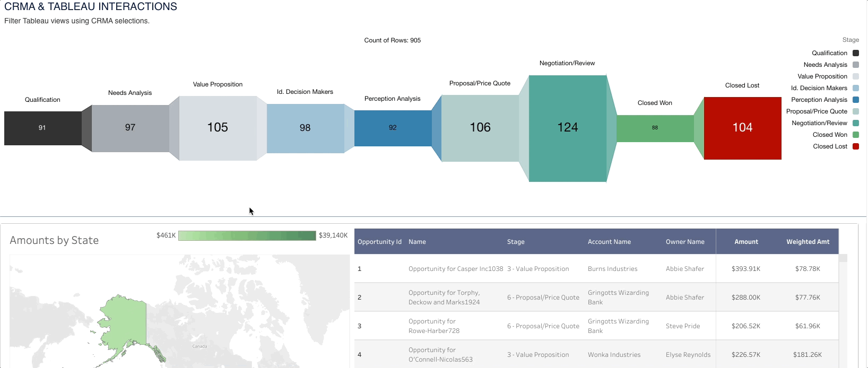Click the Amount column header
This screenshot has height=368, width=868.
point(746,242)
